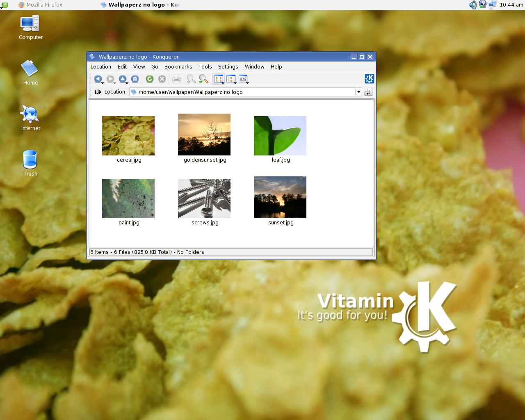Click the status bar item count text

point(147,252)
